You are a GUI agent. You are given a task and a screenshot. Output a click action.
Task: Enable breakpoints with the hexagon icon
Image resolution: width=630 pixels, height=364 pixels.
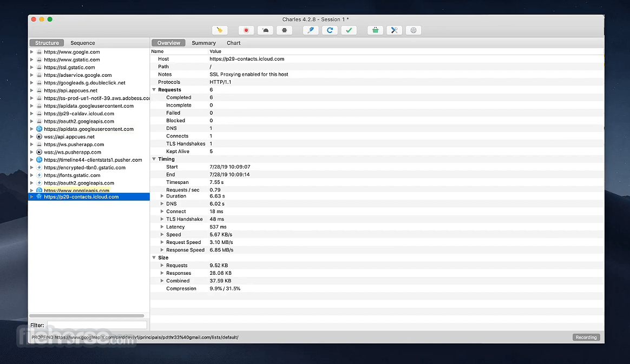285,30
